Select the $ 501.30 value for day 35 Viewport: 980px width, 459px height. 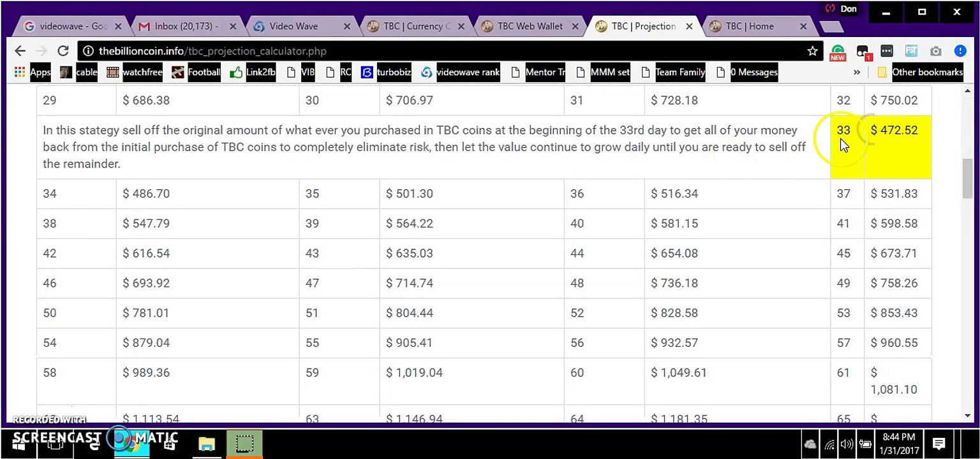pyautogui.click(x=410, y=193)
